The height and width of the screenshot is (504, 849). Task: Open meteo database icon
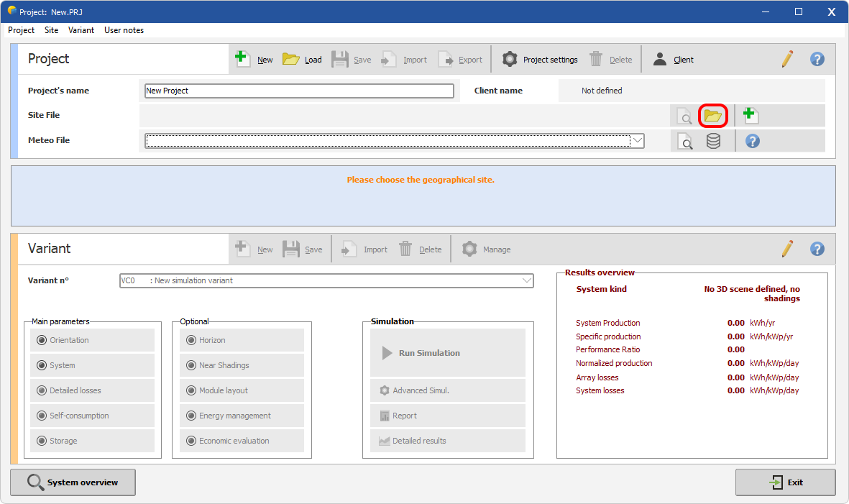click(x=713, y=142)
